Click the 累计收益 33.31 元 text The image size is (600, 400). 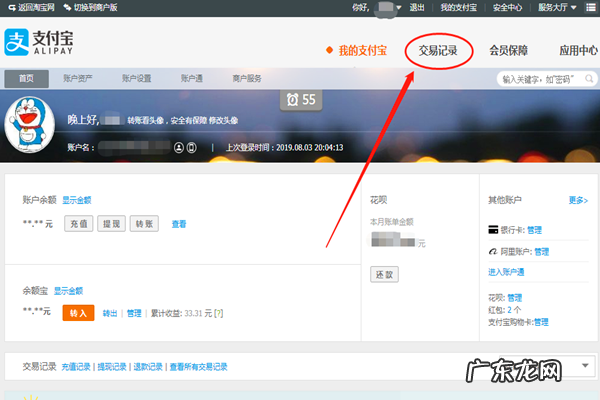click(181, 313)
